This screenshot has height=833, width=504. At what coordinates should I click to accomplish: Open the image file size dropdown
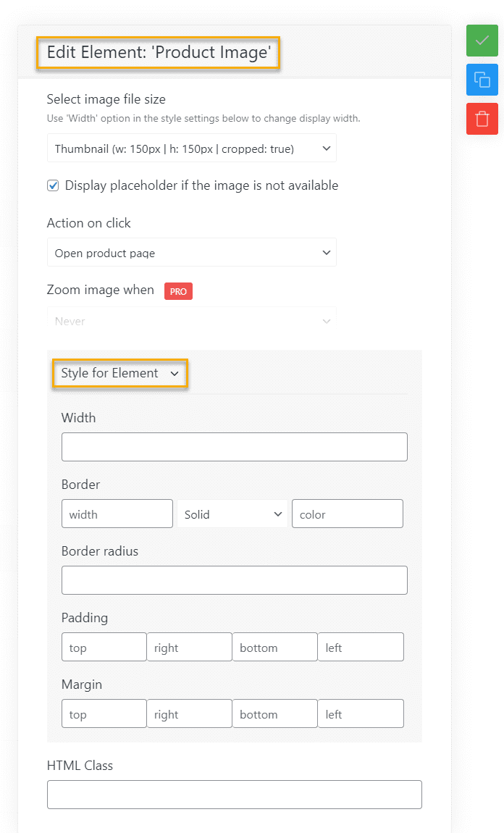click(x=192, y=148)
